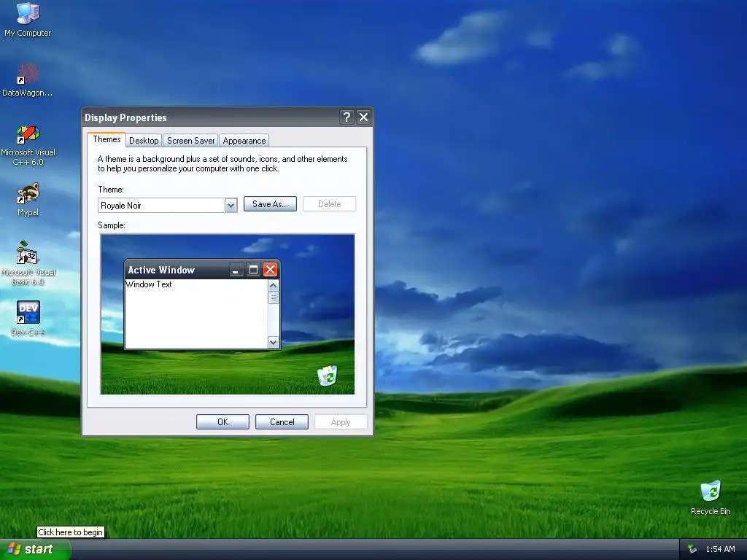Image resolution: width=747 pixels, height=560 pixels.
Task: Click the taskbar clock showing 1:54 AM
Action: 720,549
